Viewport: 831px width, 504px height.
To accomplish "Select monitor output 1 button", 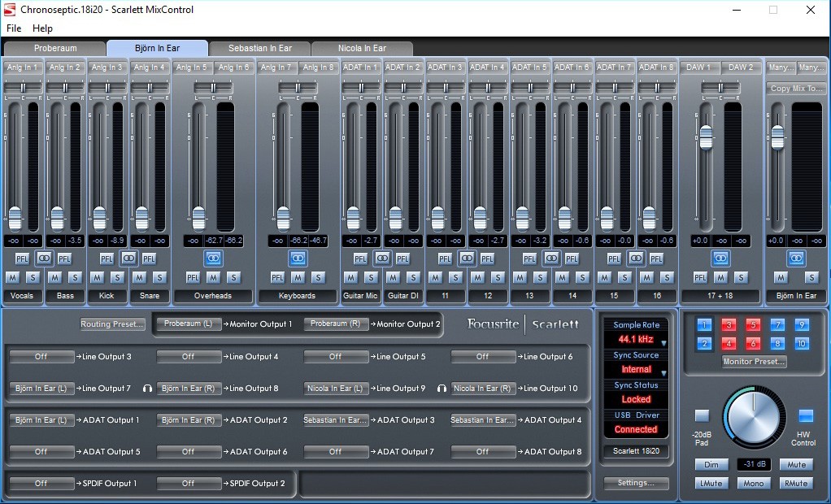I will [704, 325].
